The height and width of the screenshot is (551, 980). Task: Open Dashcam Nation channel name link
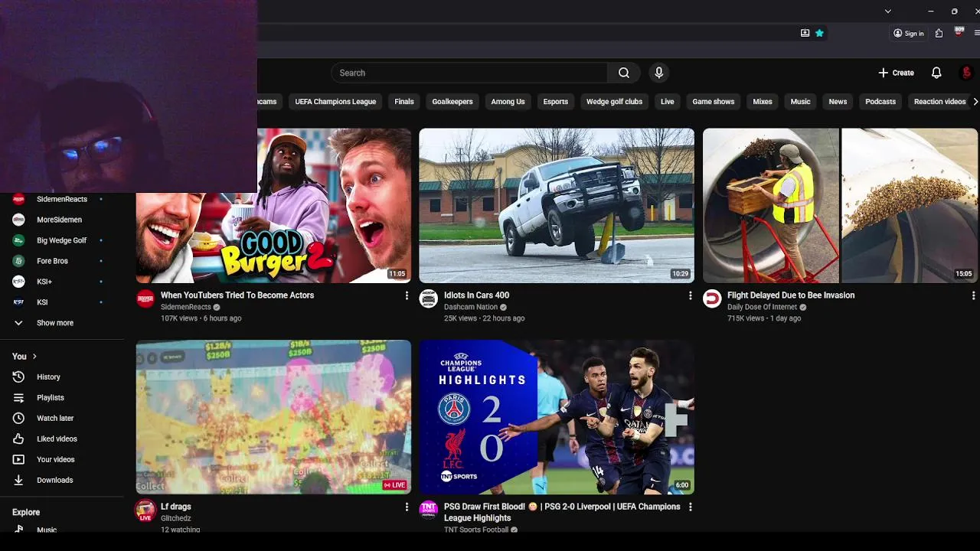(471, 307)
